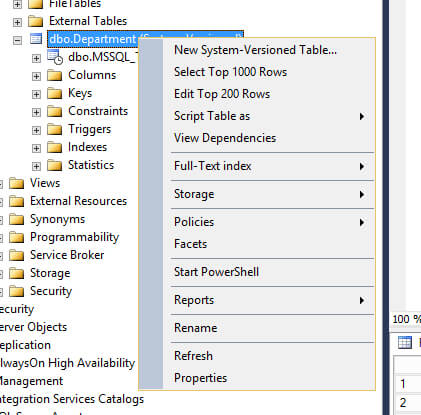Click the results grid icon below zoom percentage
This screenshot has height=415, width=421.
[405, 342]
